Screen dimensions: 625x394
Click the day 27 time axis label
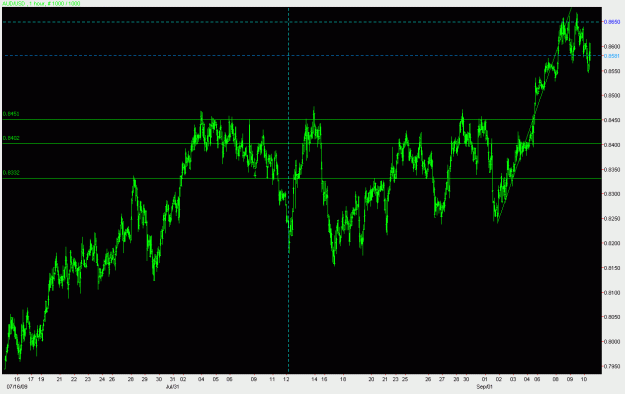(x=442, y=379)
